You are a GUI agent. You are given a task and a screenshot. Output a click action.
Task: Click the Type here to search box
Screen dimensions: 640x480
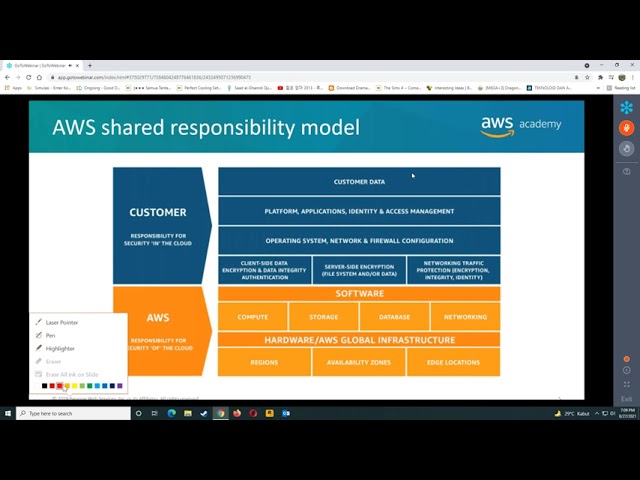click(73, 413)
